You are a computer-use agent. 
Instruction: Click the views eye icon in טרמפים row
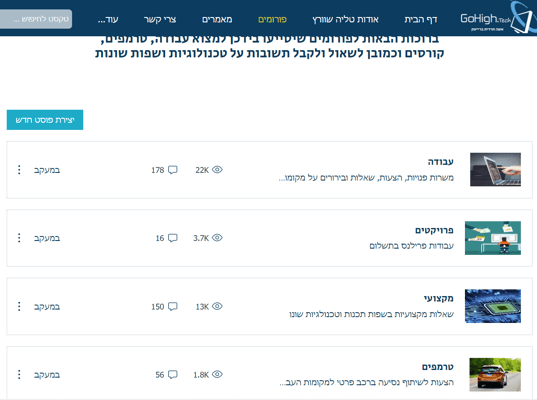tap(217, 374)
